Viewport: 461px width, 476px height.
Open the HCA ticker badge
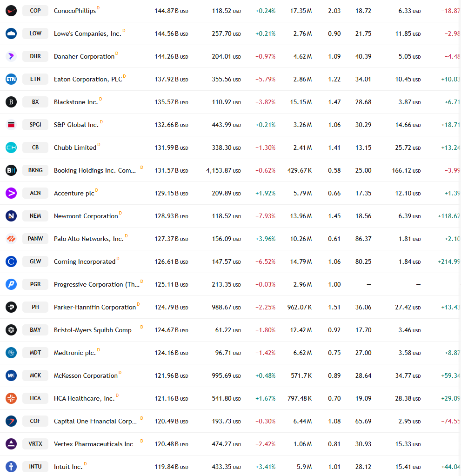pos(35,398)
